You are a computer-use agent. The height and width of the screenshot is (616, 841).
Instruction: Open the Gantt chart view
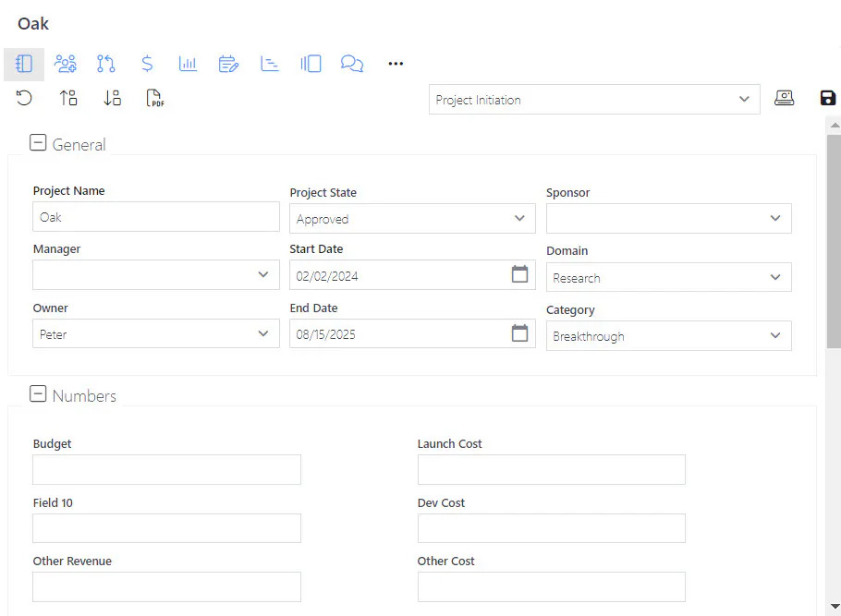269,64
